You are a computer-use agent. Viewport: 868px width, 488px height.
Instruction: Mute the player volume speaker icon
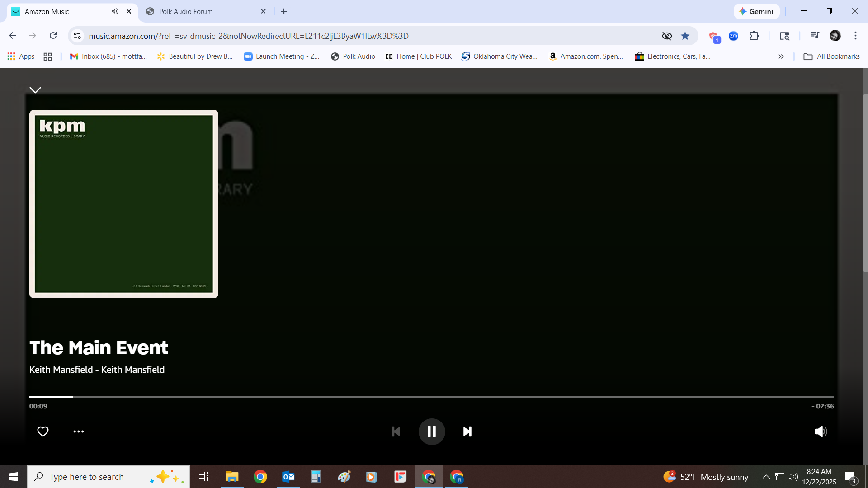point(821,432)
